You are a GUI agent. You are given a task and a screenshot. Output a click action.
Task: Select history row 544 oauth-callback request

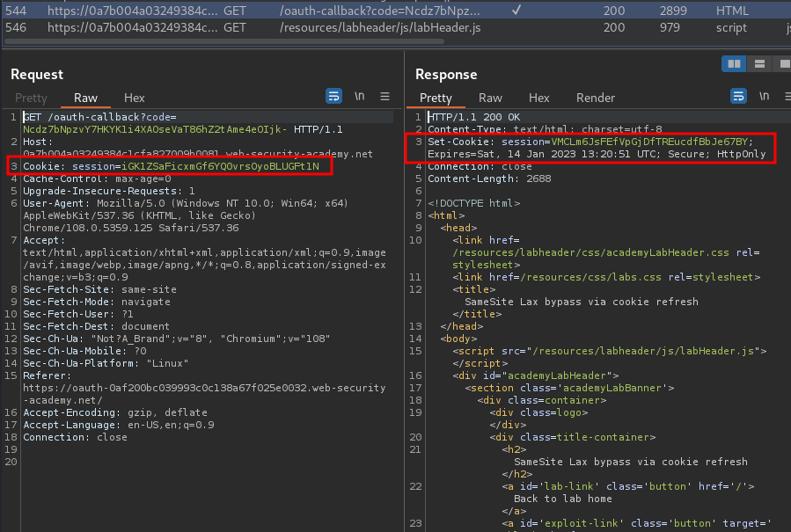(x=396, y=11)
